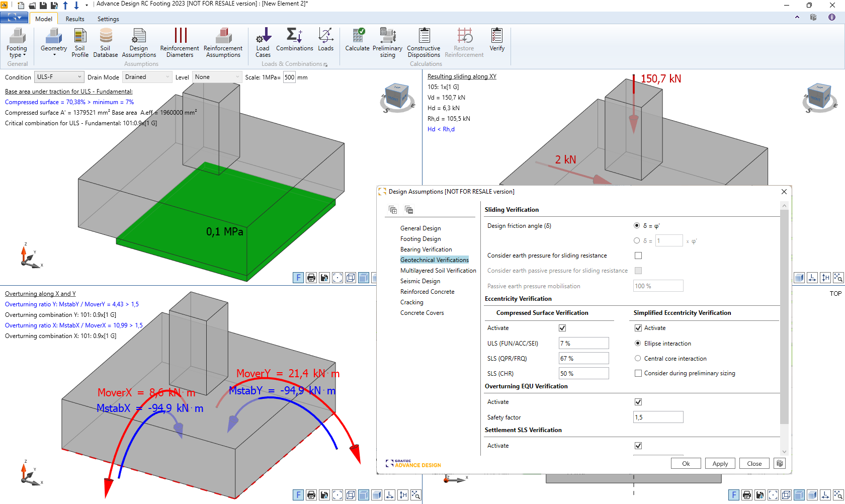Check Consider during preliminary sizing

pyautogui.click(x=638, y=373)
